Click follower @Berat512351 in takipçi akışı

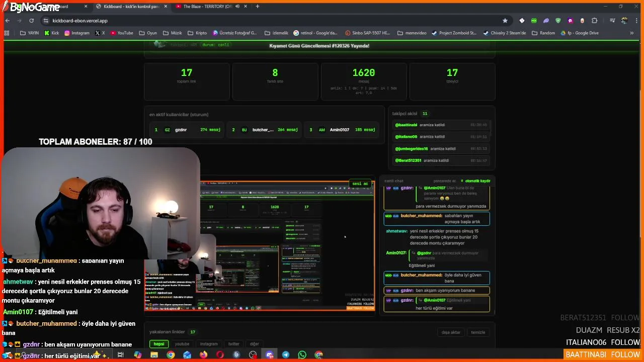pos(408,160)
